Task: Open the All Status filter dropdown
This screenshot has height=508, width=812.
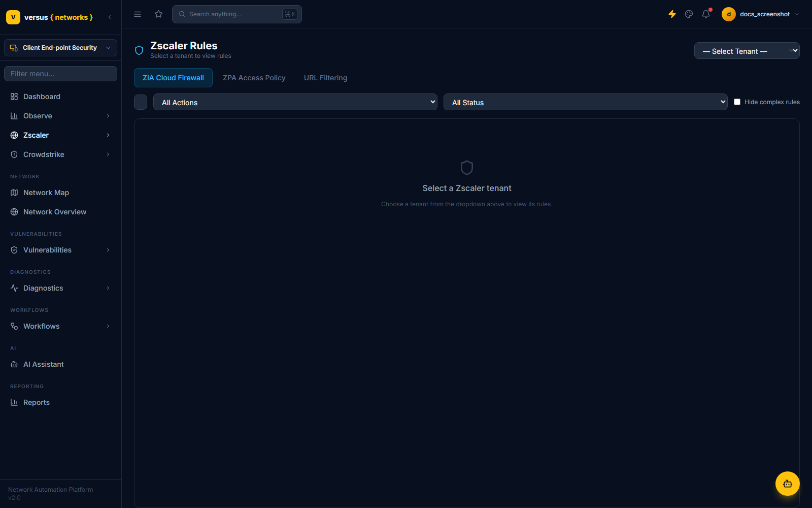Action: pos(585,102)
